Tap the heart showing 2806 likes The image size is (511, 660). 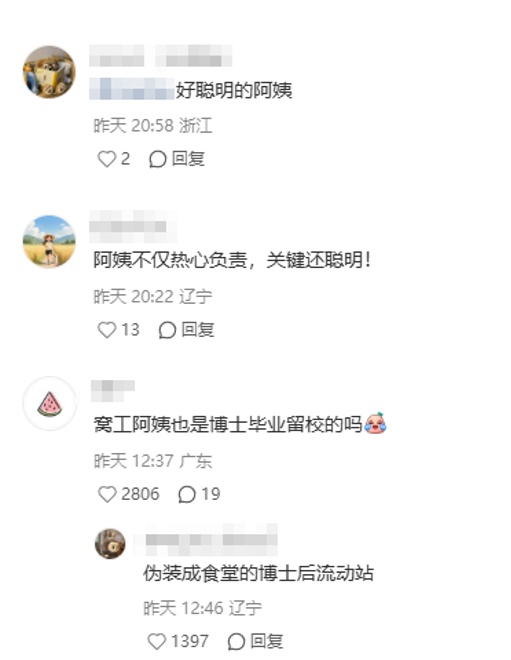click(x=107, y=494)
